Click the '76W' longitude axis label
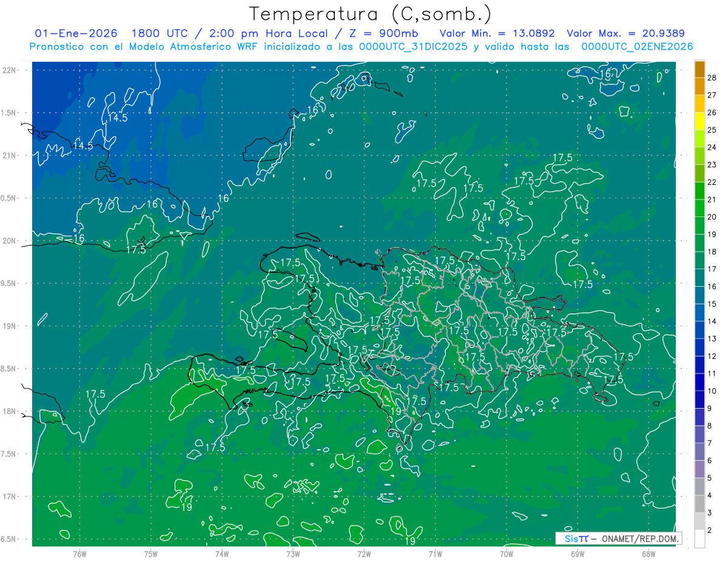The width and height of the screenshot is (728, 562). pyautogui.click(x=79, y=554)
